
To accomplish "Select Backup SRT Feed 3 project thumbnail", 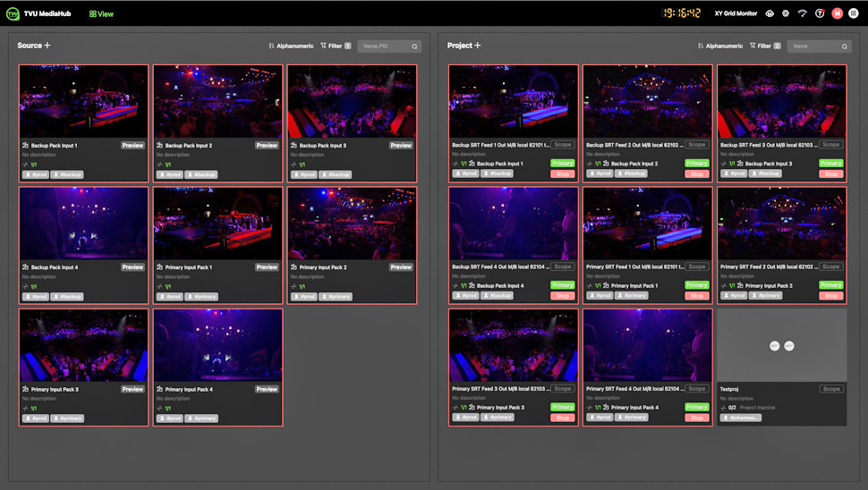I will [x=781, y=102].
